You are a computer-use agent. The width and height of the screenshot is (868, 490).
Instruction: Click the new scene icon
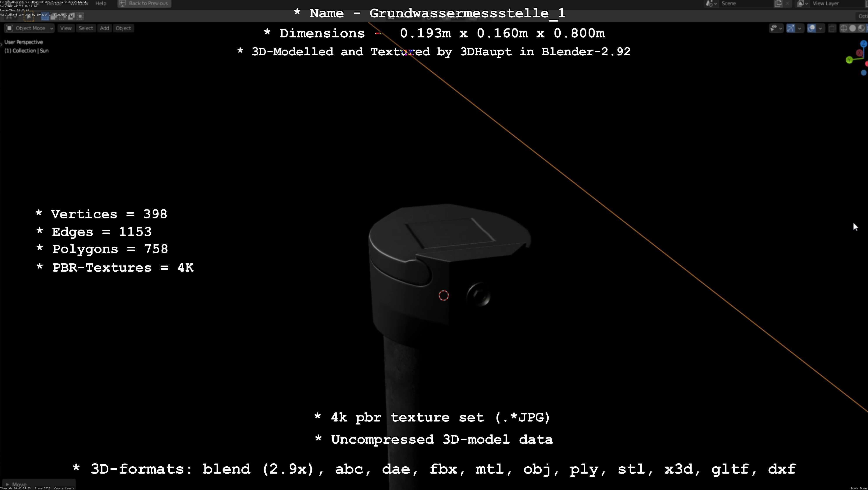click(778, 3)
